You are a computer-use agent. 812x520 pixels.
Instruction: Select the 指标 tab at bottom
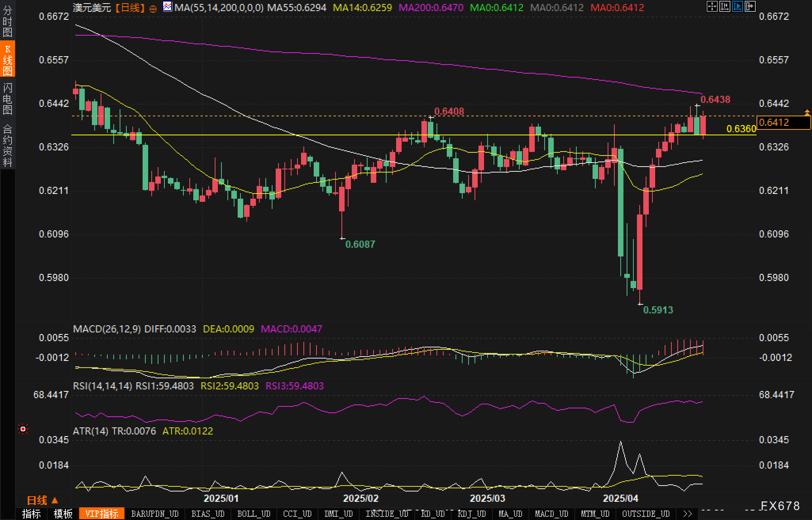click(x=31, y=514)
